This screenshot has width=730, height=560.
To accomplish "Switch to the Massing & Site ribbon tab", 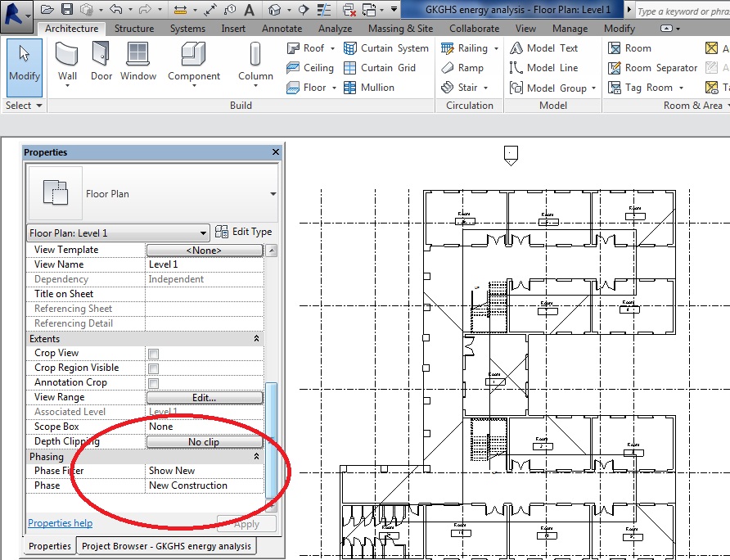I will [x=400, y=29].
